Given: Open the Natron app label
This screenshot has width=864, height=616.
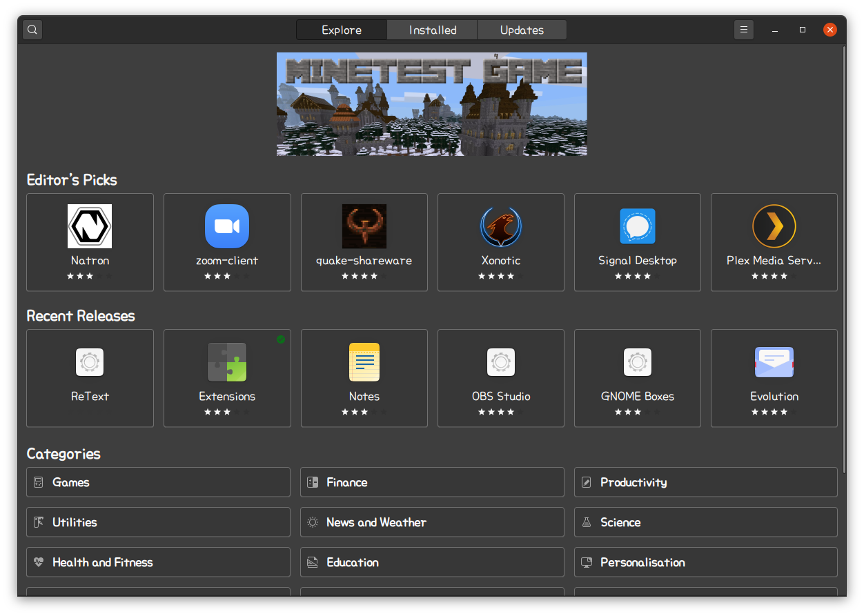Looking at the screenshot, I should [90, 261].
